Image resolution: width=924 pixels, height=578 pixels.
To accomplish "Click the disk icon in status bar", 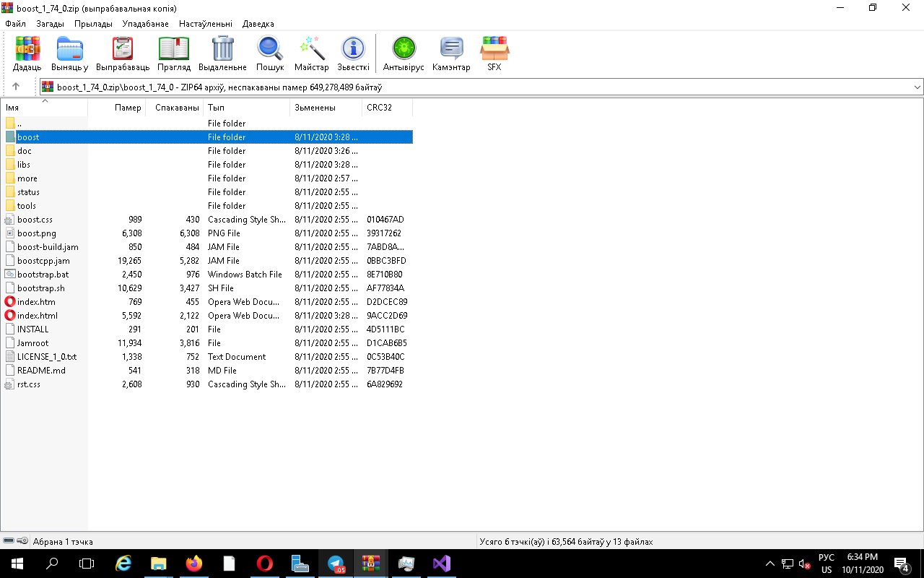I will point(9,541).
